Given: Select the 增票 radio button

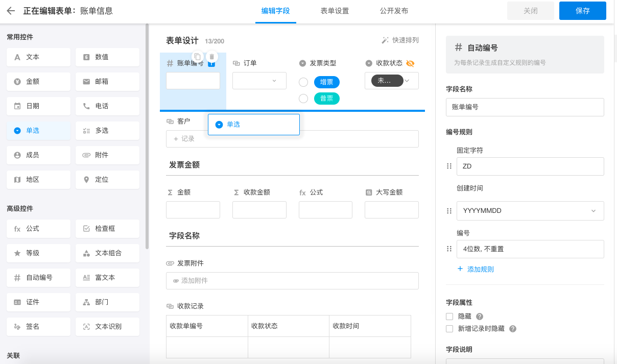Looking at the screenshot, I should [303, 82].
